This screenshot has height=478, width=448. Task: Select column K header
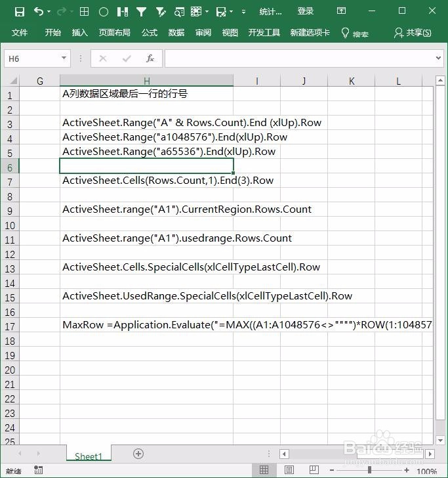[x=351, y=81]
